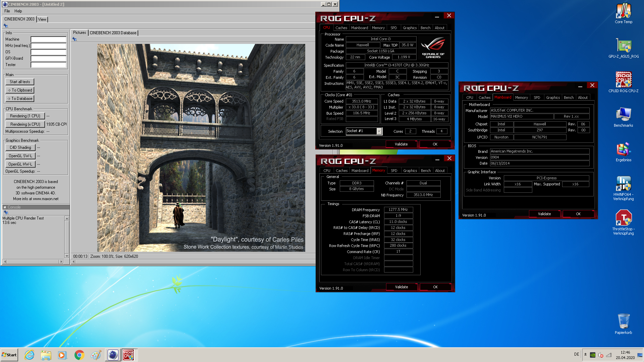
Task: Click OK in Memory CPU-Z window
Action: pyautogui.click(x=435, y=287)
